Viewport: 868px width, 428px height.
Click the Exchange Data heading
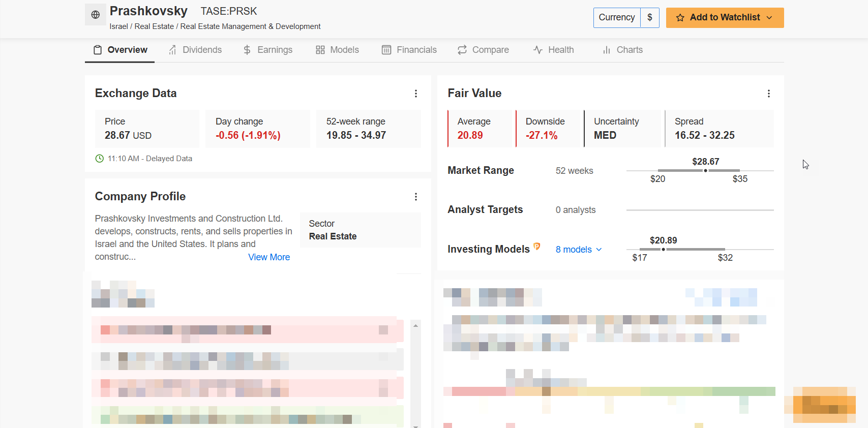136,93
